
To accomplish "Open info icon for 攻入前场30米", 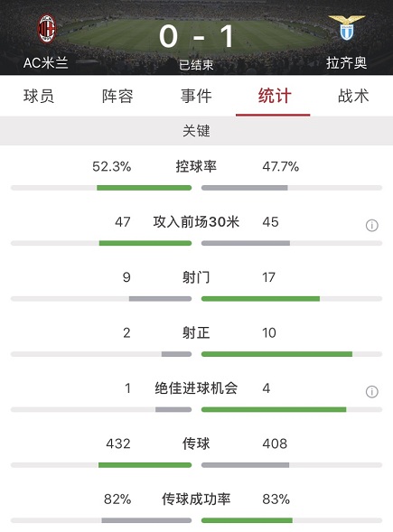I will pos(372,225).
